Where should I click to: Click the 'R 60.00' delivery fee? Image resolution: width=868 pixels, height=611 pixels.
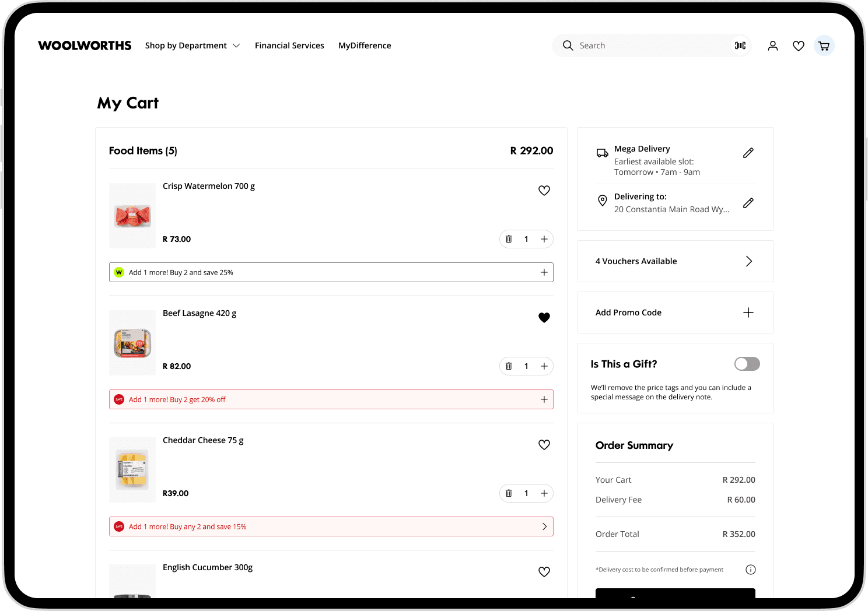point(741,500)
